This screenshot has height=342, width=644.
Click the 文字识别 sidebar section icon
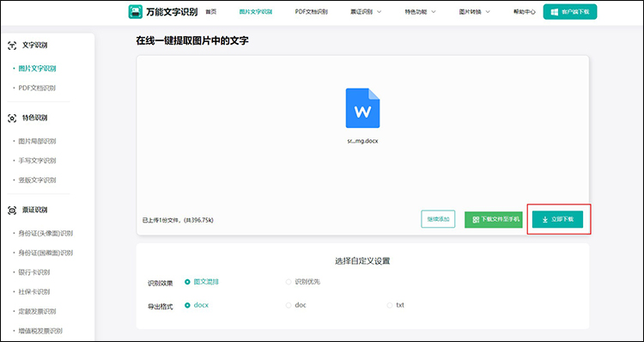[12, 46]
